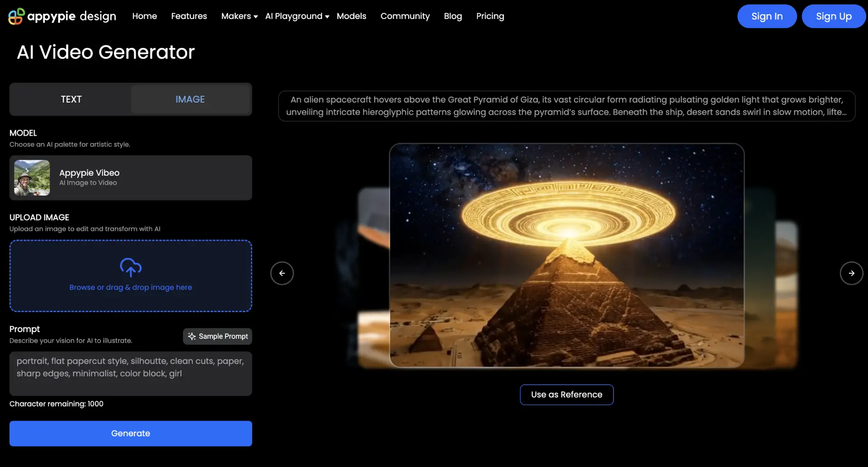Click the Sign Up button
The width and height of the screenshot is (868, 467).
(833, 16)
